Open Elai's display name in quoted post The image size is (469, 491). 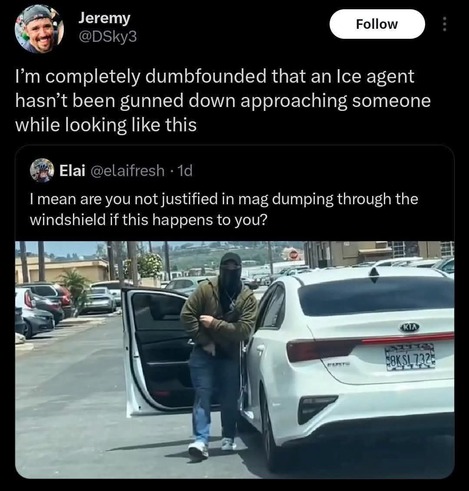click(x=72, y=170)
